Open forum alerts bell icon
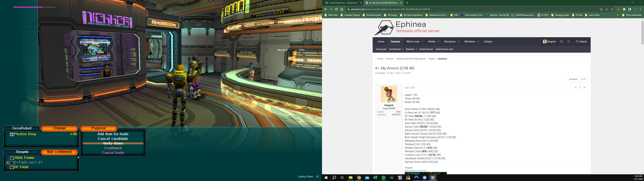 (568, 41)
